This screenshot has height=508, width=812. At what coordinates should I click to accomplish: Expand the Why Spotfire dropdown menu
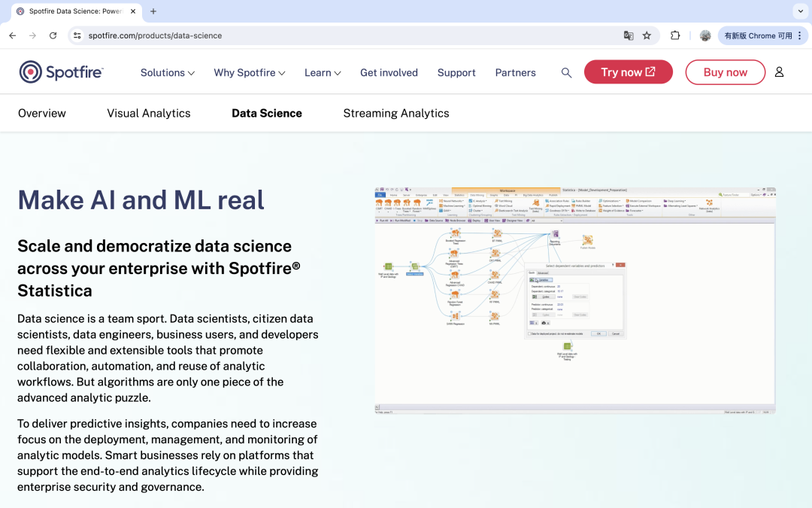(250, 73)
